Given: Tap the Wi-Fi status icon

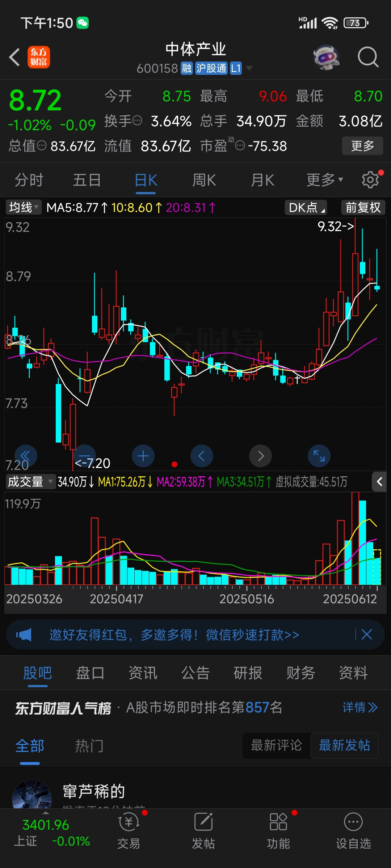Looking at the screenshot, I should click(x=330, y=23).
